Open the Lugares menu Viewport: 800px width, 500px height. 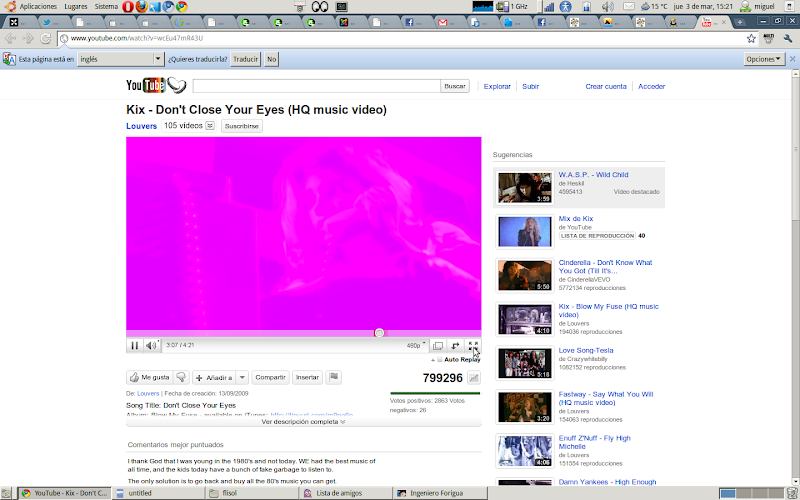pos(76,6)
